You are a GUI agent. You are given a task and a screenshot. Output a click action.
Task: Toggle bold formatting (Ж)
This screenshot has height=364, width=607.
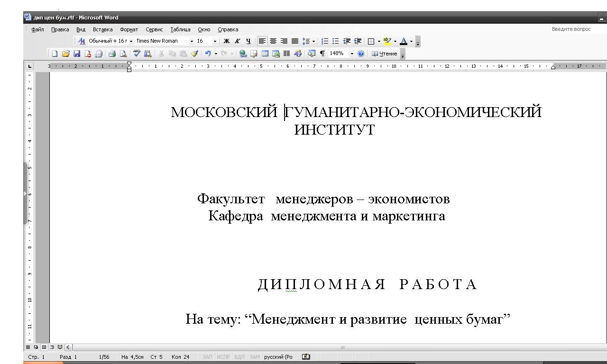[227, 41]
